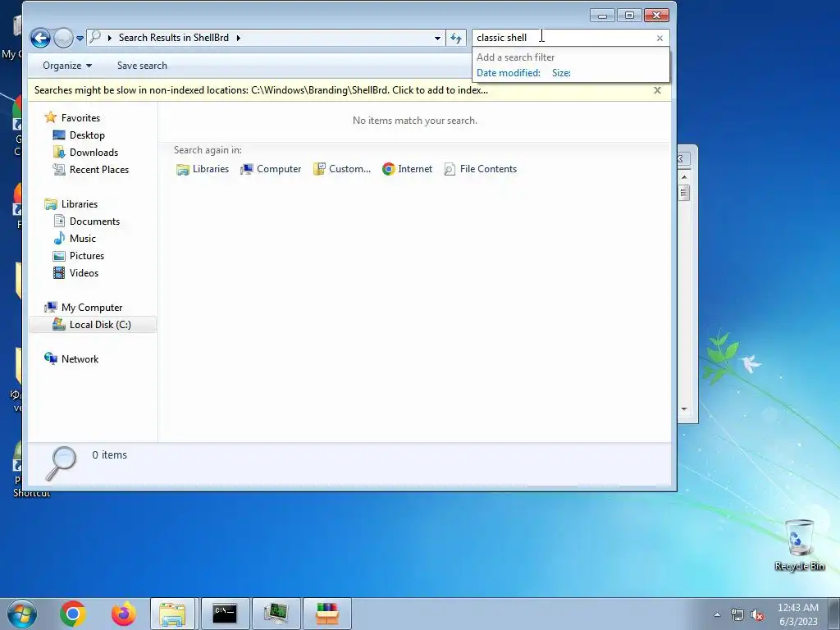Launch Google Chrome from the taskbar
This screenshot has width=840, height=630.
[73, 614]
